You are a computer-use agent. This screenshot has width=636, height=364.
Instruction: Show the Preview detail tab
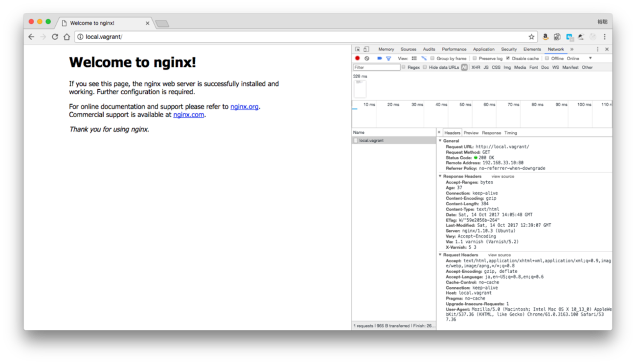(x=471, y=133)
